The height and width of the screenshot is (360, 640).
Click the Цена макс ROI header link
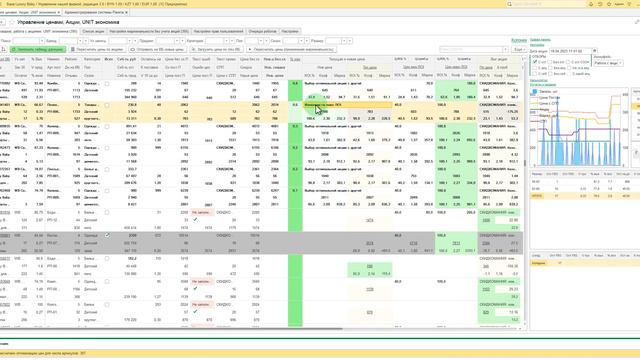click(456, 67)
